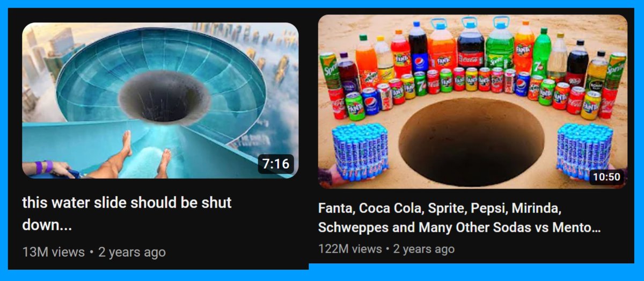
Task: Click the '13M views' metadata text
Action: (x=54, y=252)
